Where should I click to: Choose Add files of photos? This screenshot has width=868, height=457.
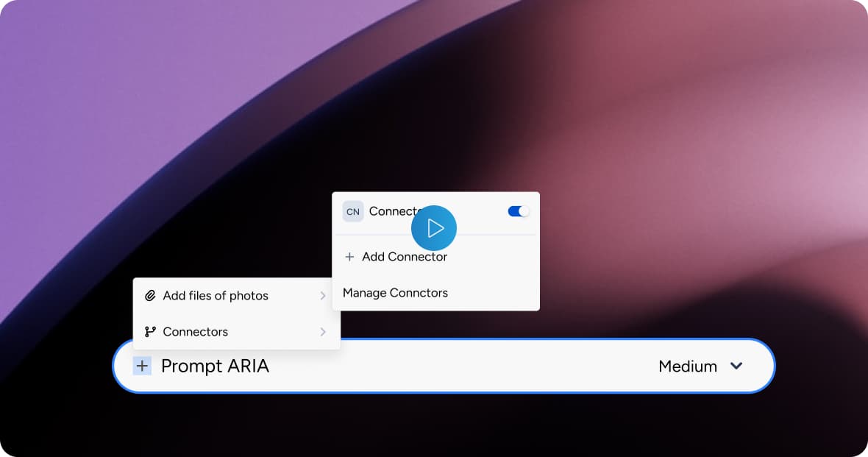pyautogui.click(x=236, y=296)
